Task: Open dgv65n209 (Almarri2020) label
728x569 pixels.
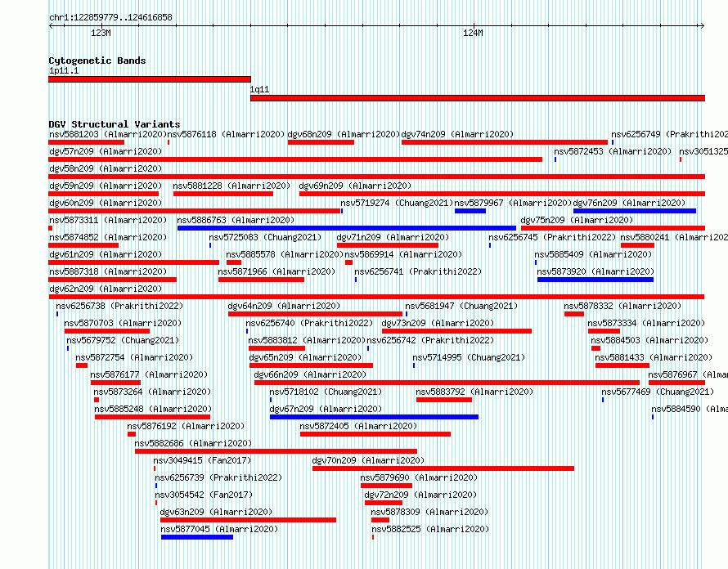Action: (x=305, y=357)
